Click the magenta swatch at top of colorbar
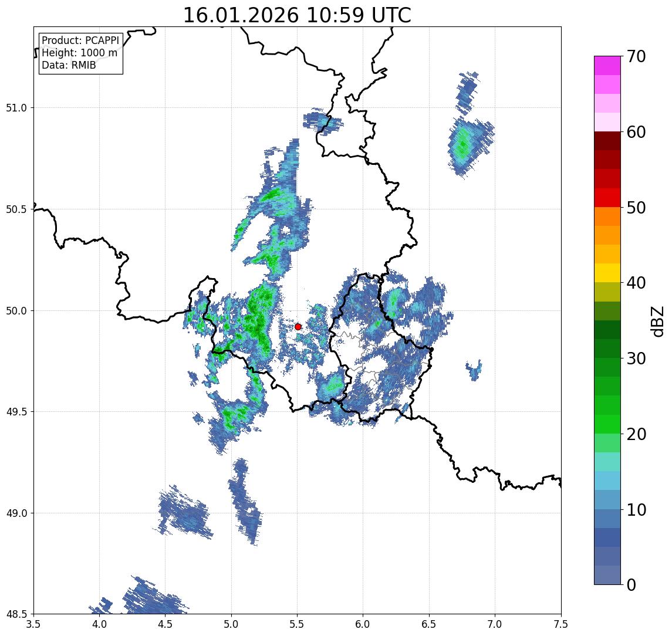The height and width of the screenshot is (636, 672). [x=607, y=66]
